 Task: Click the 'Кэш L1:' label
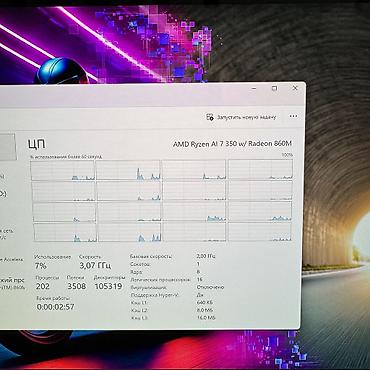pyautogui.click(x=139, y=303)
